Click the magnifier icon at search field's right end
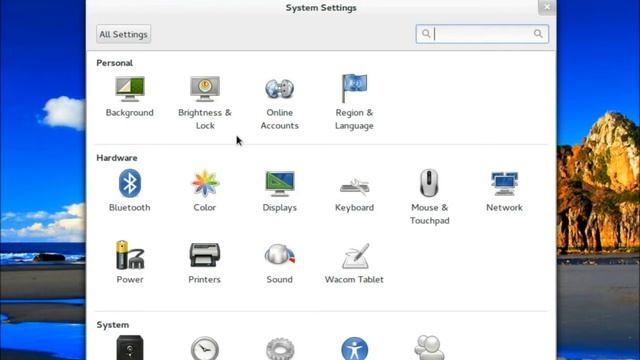The height and width of the screenshot is (360, 640). (538, 34)
